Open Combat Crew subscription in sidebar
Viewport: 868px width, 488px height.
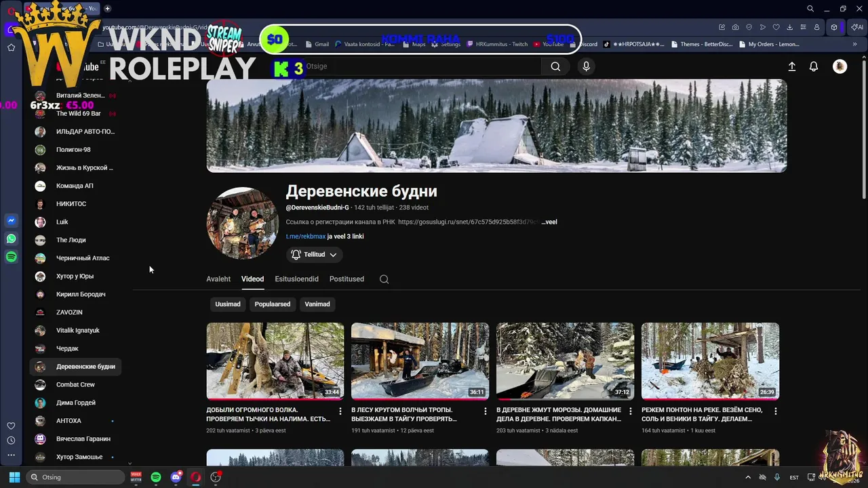[75, 385]
